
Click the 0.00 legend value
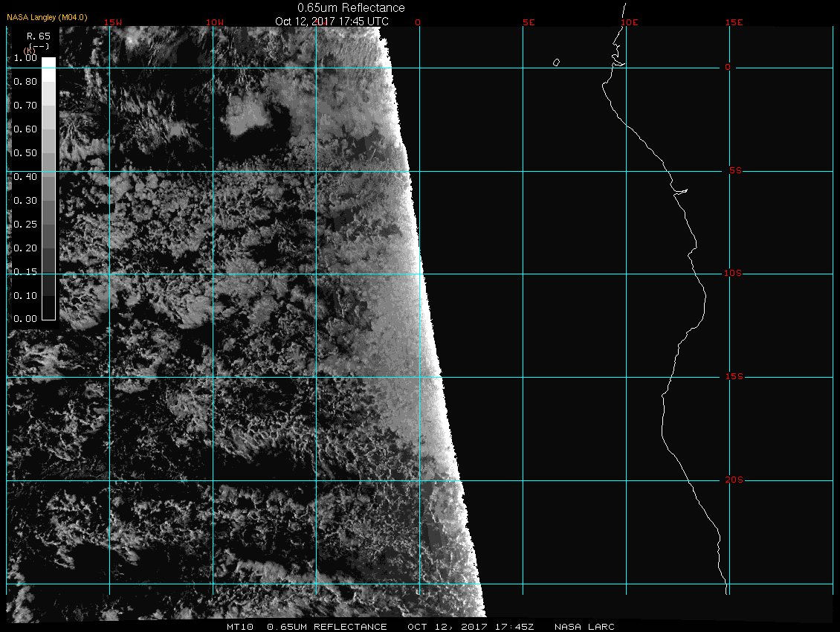25,319
